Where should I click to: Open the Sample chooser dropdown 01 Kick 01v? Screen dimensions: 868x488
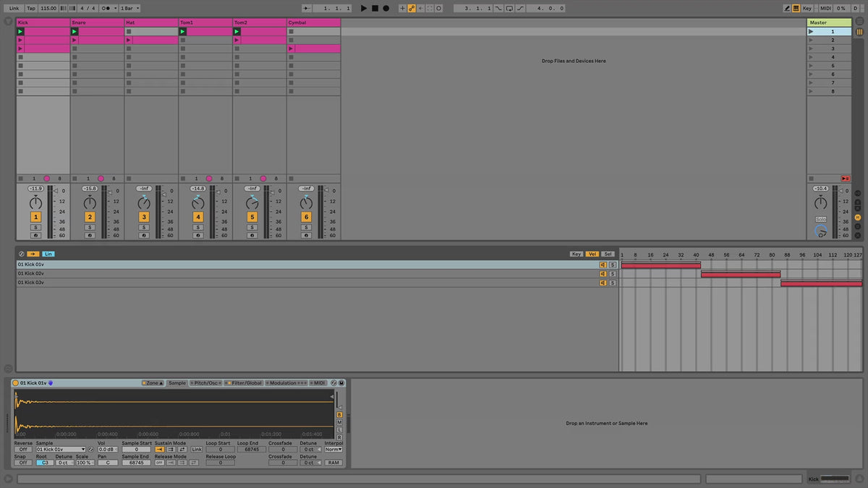61,450
